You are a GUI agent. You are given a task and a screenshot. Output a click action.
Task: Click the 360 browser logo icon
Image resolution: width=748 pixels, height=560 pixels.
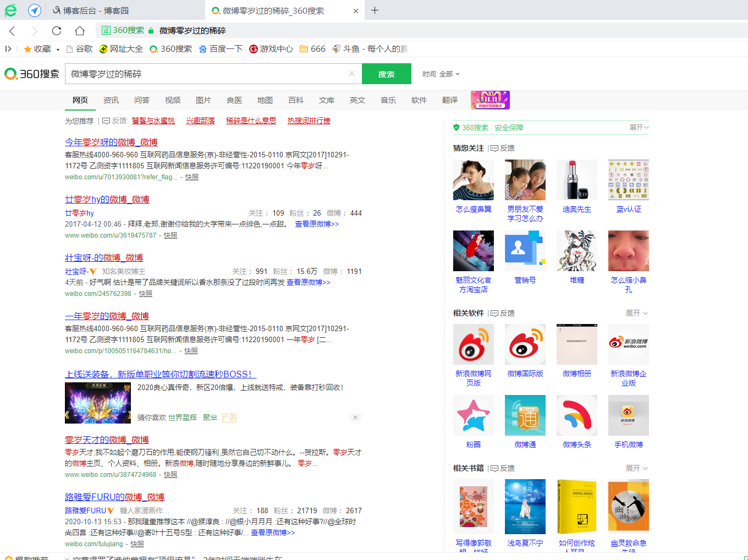coord(11,10)
